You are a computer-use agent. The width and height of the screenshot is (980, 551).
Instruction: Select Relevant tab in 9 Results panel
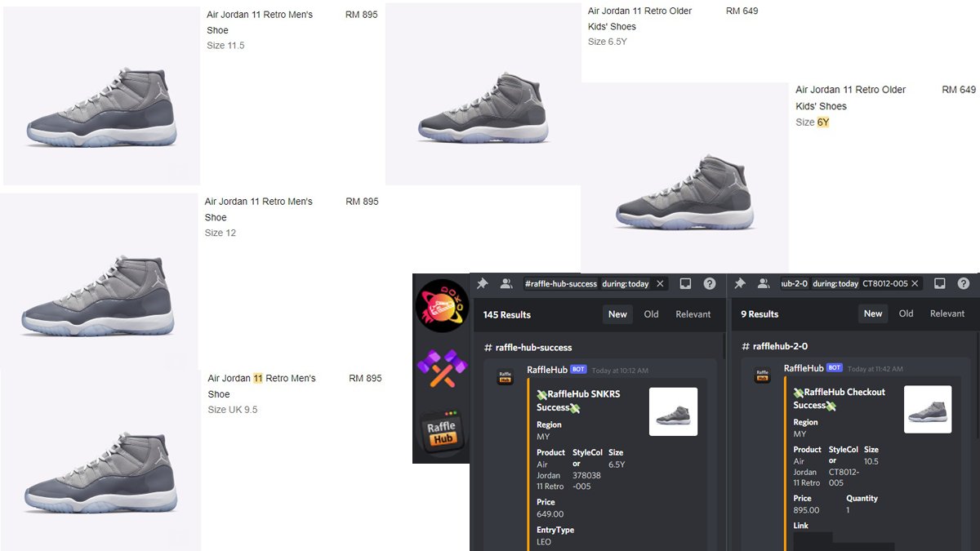[947, 313]
